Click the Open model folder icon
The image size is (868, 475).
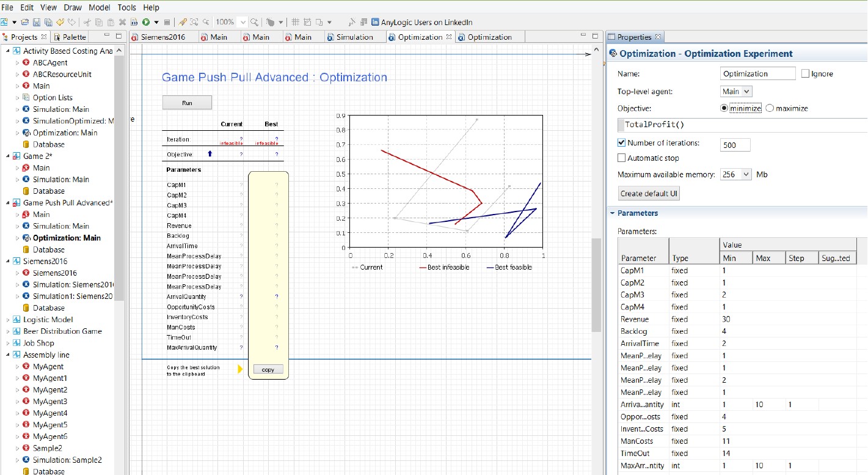(24, 22)
